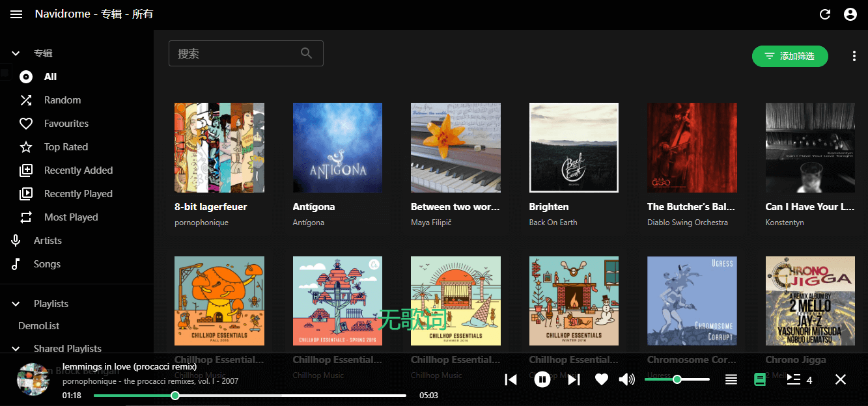Click the Recently Played icon
This screenshot has width=868, height=406.
click(26, 194)
